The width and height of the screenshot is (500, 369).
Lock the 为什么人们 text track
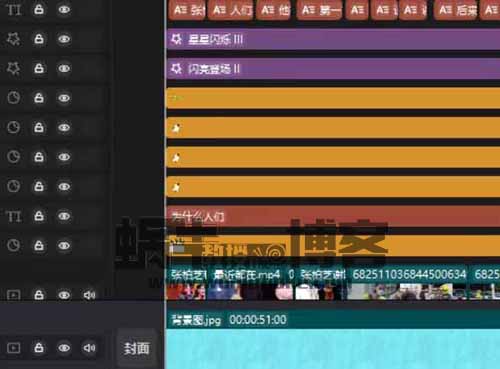pos(39,216)
